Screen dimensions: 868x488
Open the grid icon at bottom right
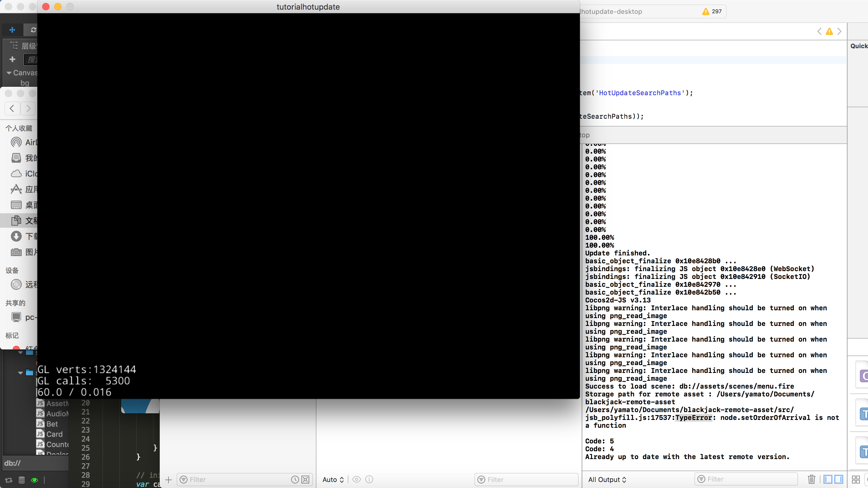point(856,479)
